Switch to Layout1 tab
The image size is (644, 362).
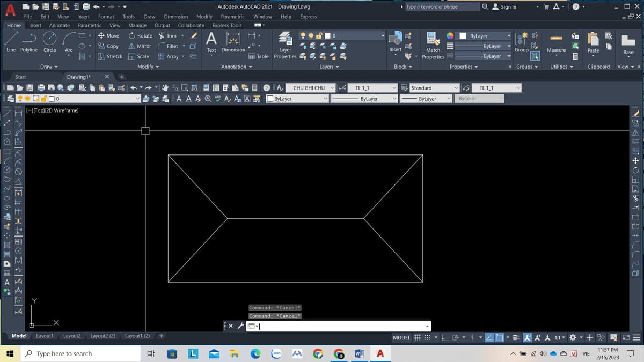pyautogui.click(x=45, y=336)
